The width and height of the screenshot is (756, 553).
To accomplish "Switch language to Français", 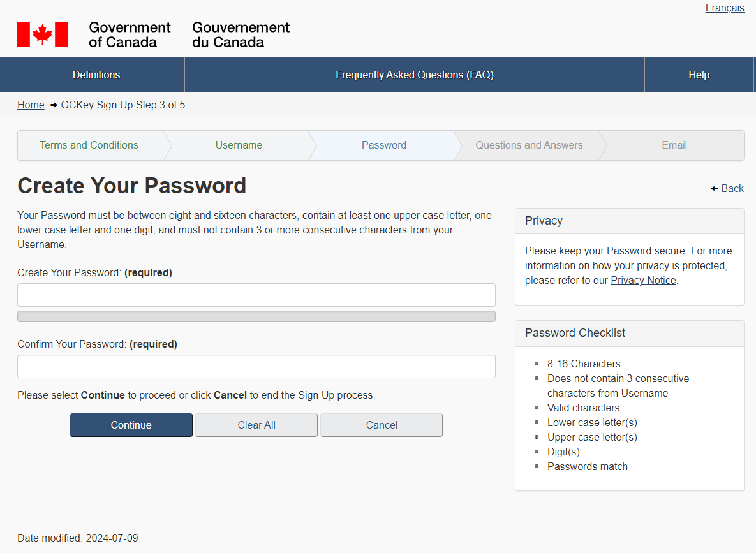I will 725,8.
